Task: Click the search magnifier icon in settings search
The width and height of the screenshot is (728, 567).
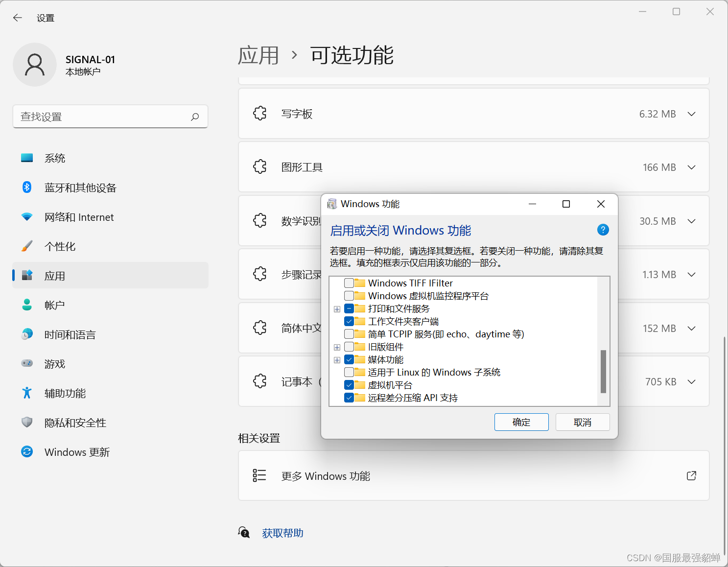Action: (195, 117)
